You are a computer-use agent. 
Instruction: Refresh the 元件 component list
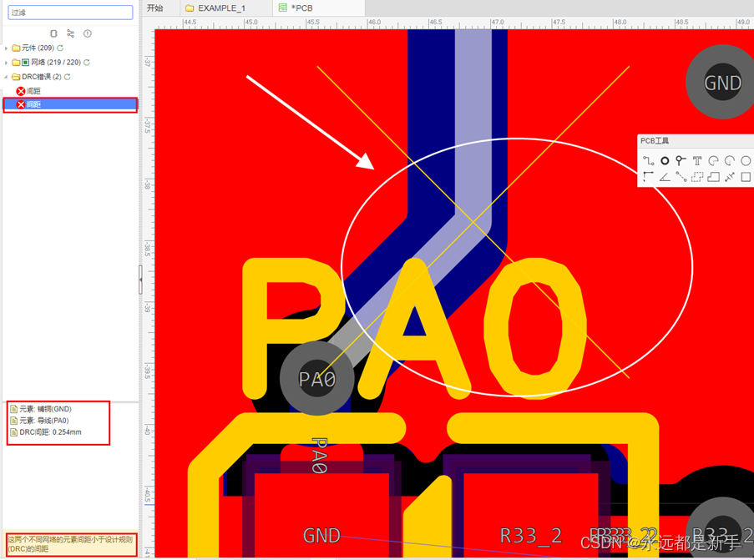(x=60, y=48)
